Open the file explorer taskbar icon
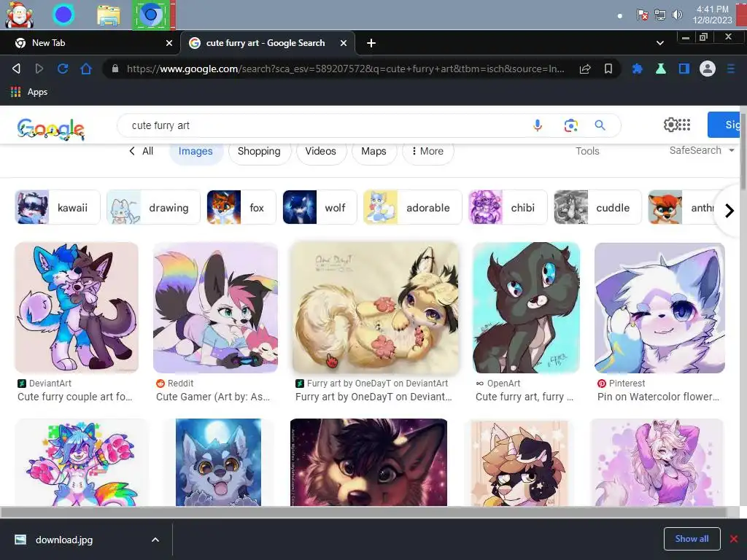This screenshot has width=747, height=560. pyautogui.click(x=109, y=15)
